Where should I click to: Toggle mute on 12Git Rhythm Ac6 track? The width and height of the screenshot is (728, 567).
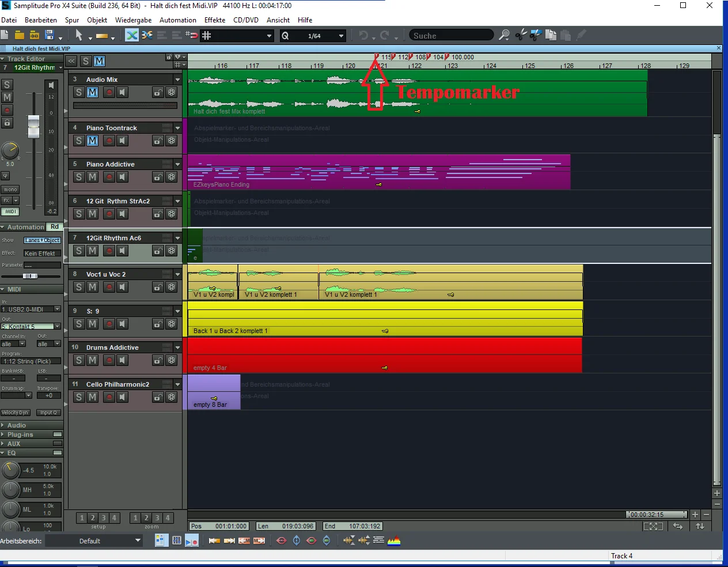(92, 251)
